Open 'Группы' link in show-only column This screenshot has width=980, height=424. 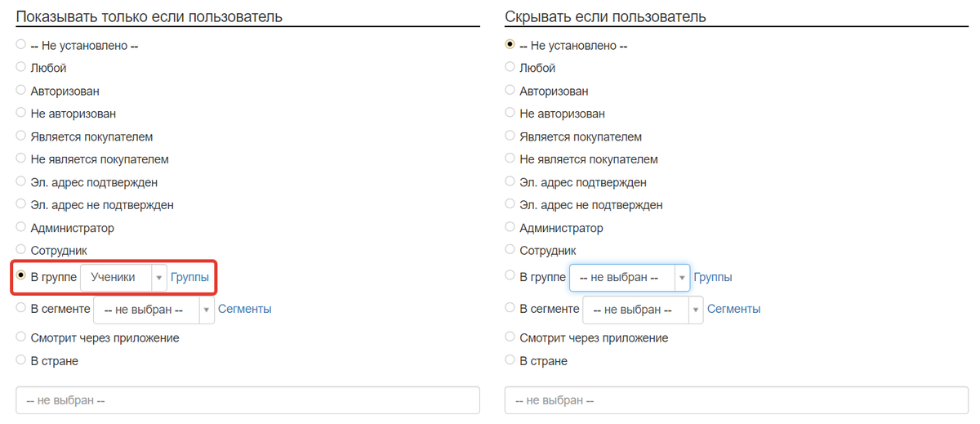(x=189, y=278)
